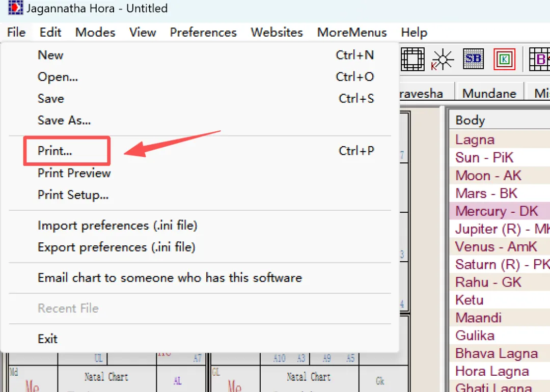Click the right Natal Chart label

(x=309, y=377)
